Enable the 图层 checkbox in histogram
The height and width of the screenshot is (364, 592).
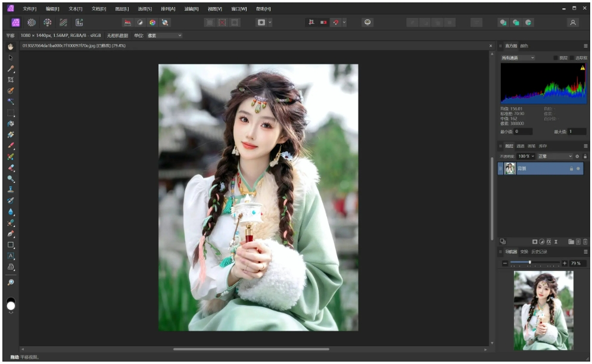pos(556,58)
